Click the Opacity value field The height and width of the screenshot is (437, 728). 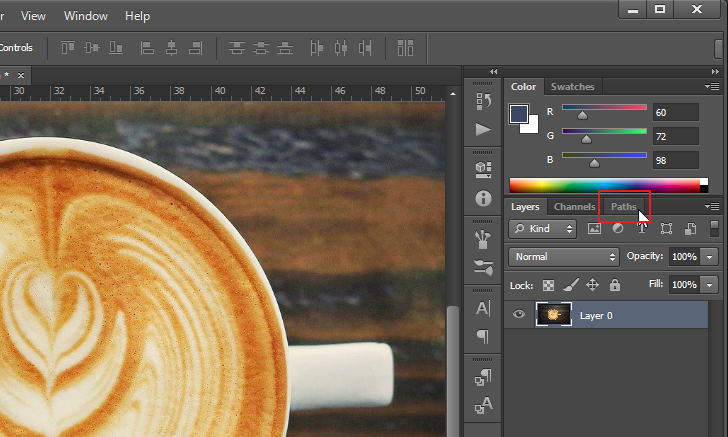click(684, 257)
